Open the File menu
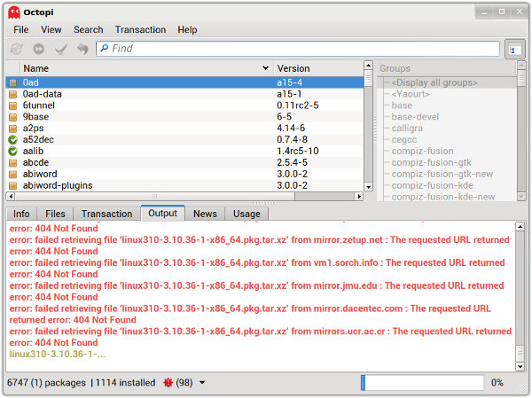Image resolution: width=532 pixels, height=398 pixels. point(21,30)
